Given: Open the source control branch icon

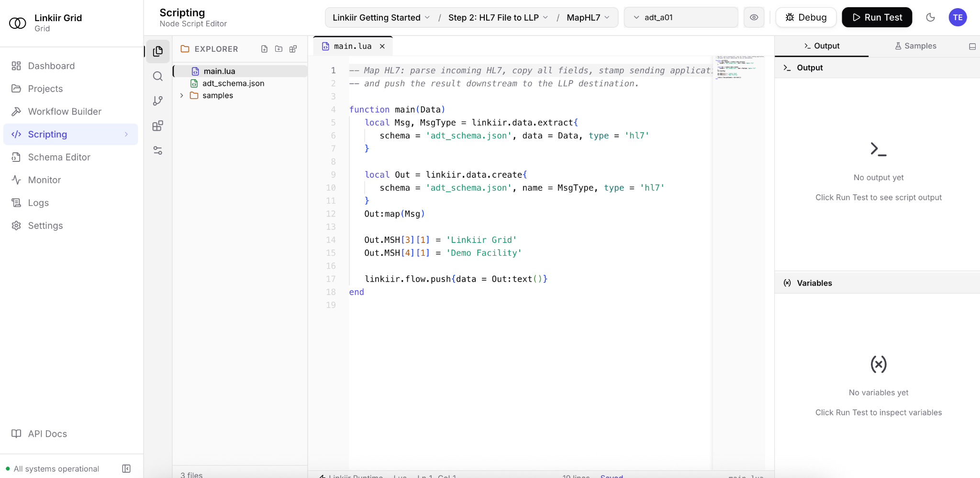Looking at the screenshot, I should tap(158, 101).
